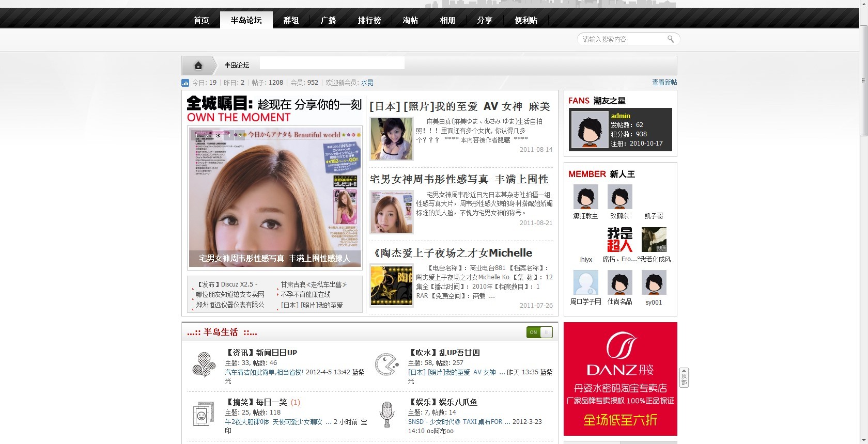The width and height of the screenshot is (868, 444).
Task: Open 【搞笑】每日一笑 forum title
Action: [256, 402]
